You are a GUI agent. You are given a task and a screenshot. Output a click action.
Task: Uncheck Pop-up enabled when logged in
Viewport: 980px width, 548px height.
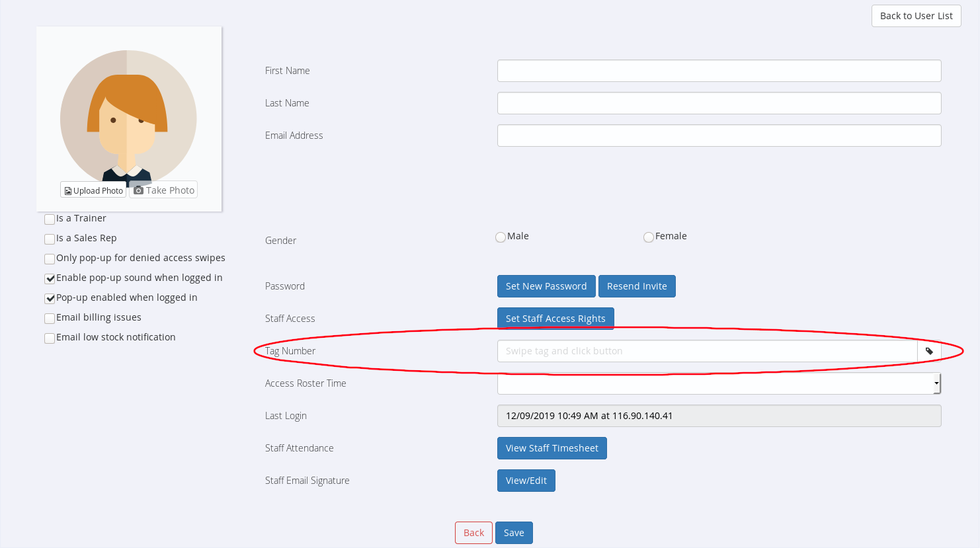click(50, 298)
